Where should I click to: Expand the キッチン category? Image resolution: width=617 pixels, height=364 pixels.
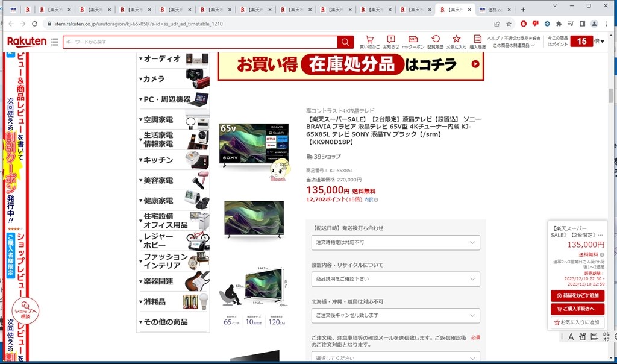click(174, 160)
